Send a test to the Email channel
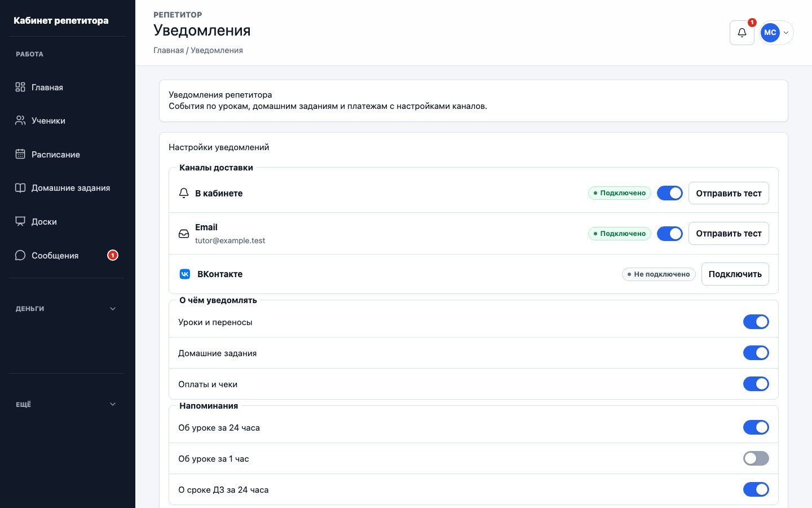 (729, 234)
